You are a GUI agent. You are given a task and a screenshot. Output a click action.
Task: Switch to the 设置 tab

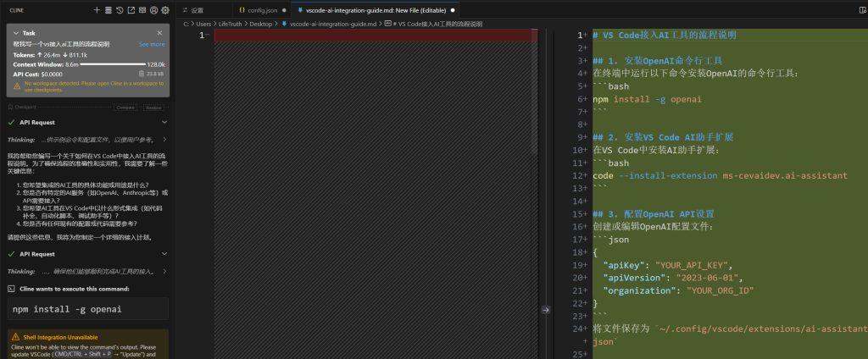(197, 9)
